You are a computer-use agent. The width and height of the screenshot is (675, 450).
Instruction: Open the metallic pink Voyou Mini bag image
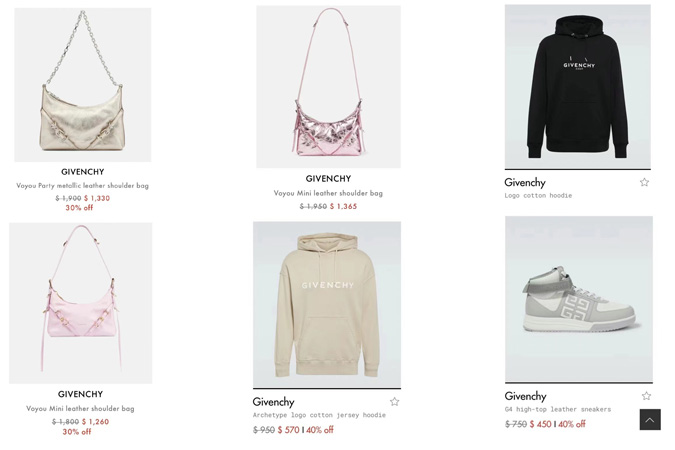coord(328,87)
